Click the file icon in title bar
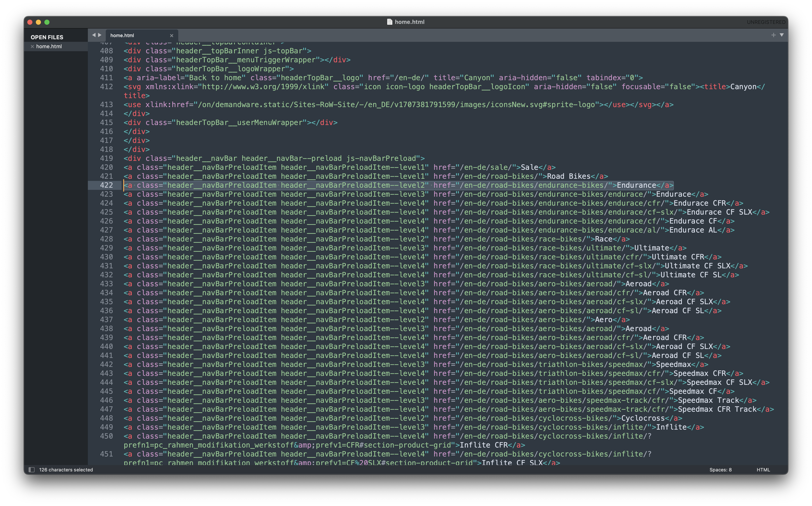Viewport: 812px width, 506px height. click(x=390, y=22)
